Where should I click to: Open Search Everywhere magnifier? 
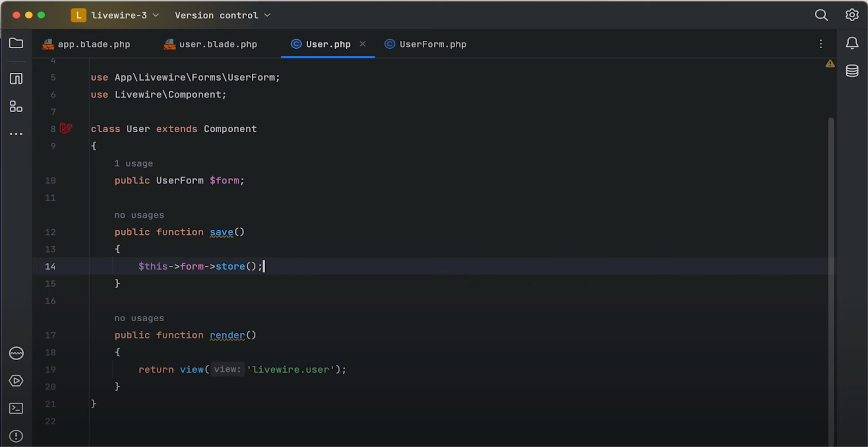(821, 15)
